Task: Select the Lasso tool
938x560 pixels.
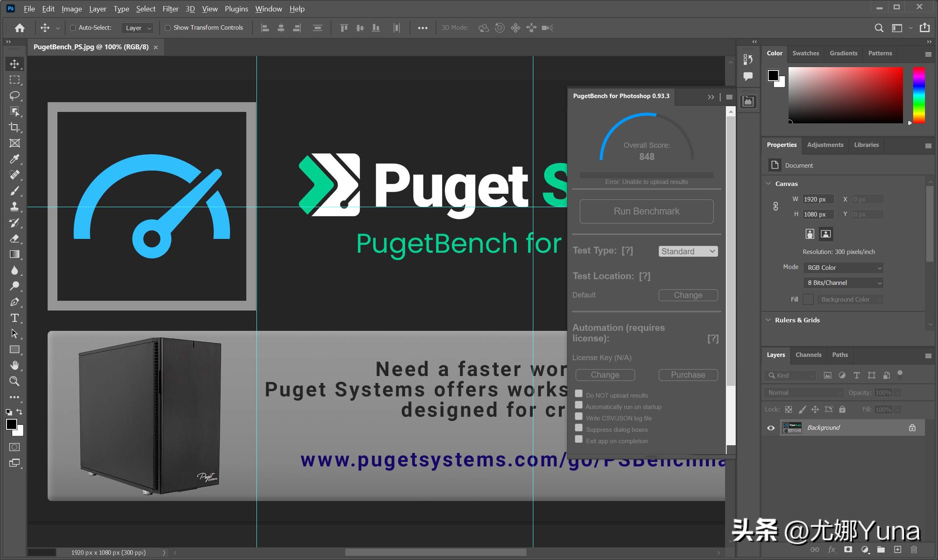Action: coord(15,96)
